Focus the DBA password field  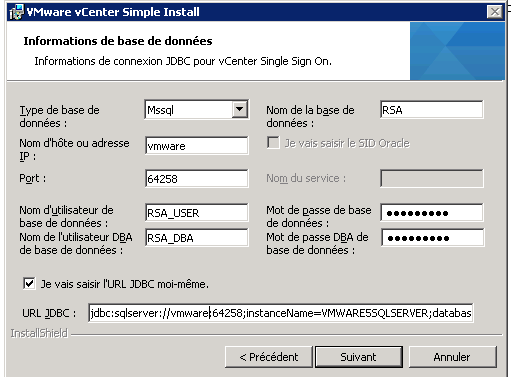[x=432, y=237]
